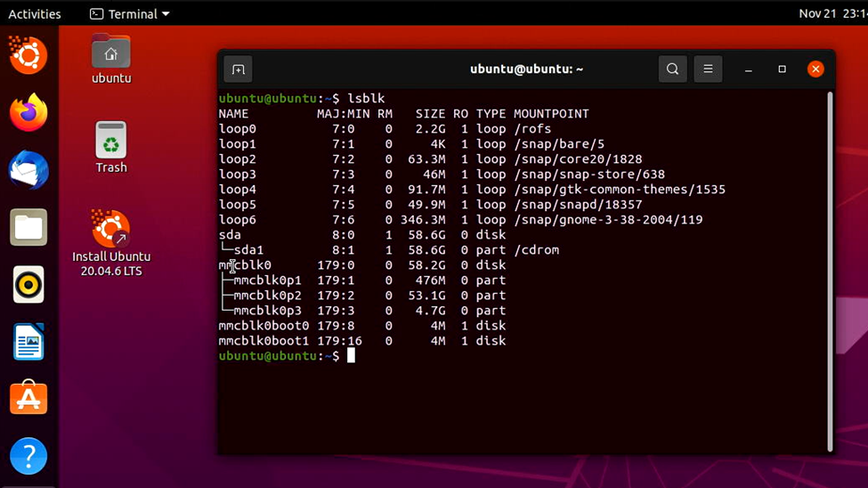Image resolution: width=868 pixels, height=488 pixels.
Task: Click the MAJ:MIN column header
Action: coord(344,114)
